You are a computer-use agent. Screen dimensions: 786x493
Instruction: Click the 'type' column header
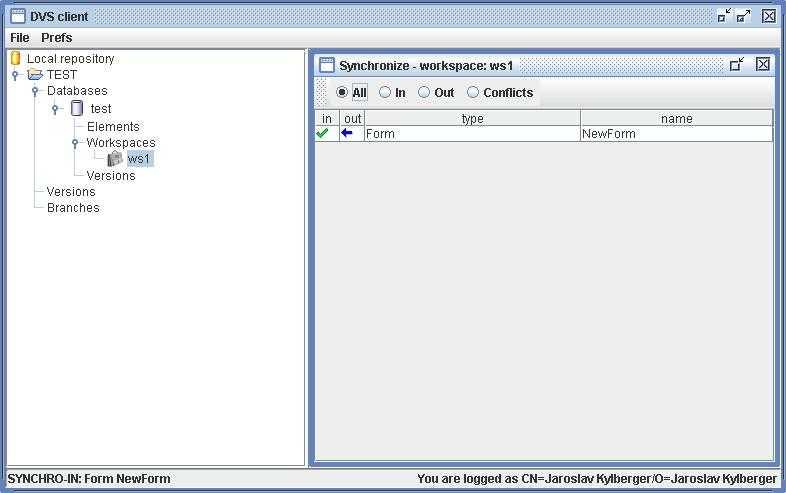(x=472, y=118)
